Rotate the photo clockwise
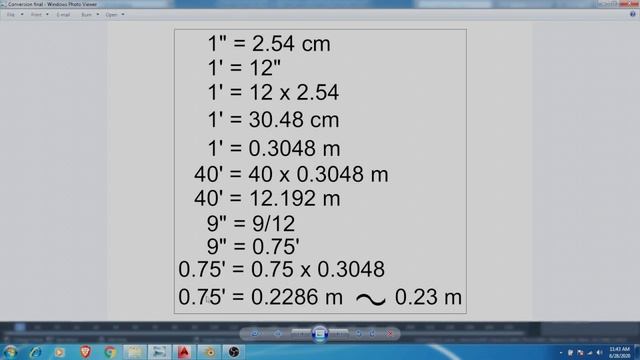Image resolution: width=640 pixels, height=360 pixels. pos(373,333)
